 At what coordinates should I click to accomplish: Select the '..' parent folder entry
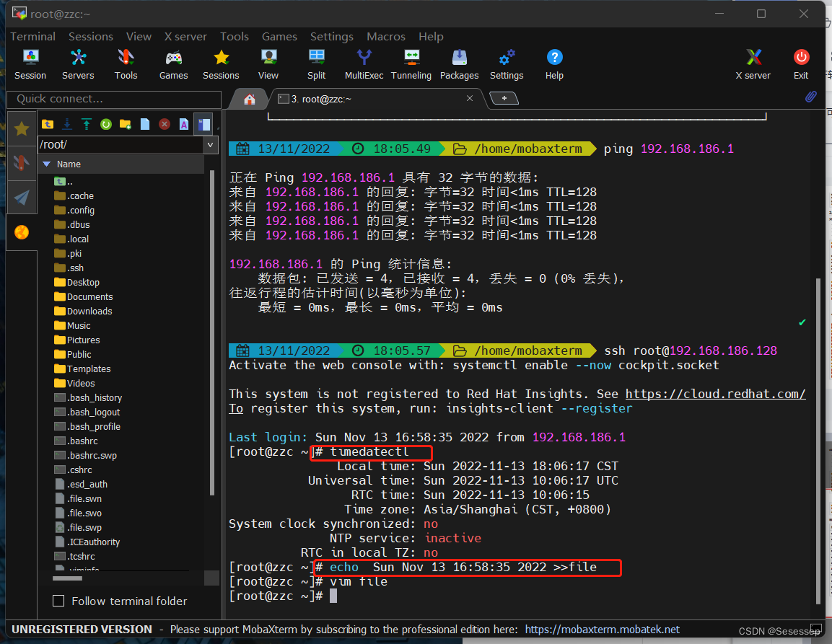tap(64, 182)
